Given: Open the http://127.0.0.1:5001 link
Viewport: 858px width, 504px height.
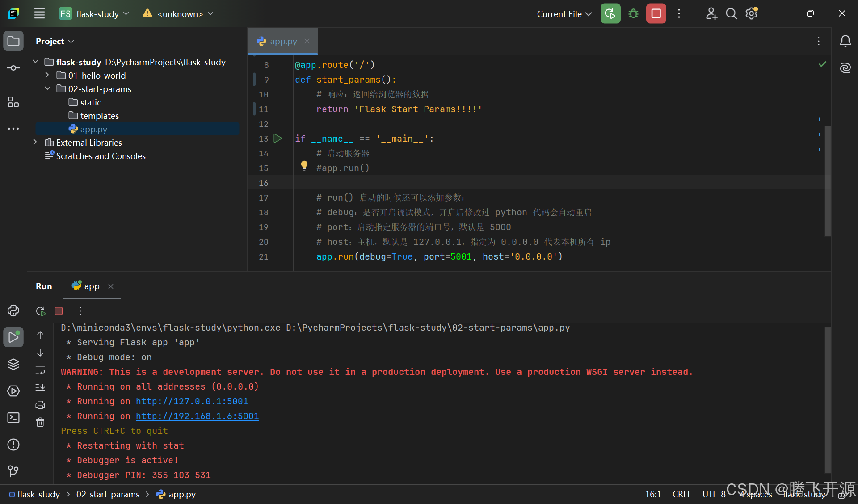Looking at the screenshot, I should coord(192,401).
